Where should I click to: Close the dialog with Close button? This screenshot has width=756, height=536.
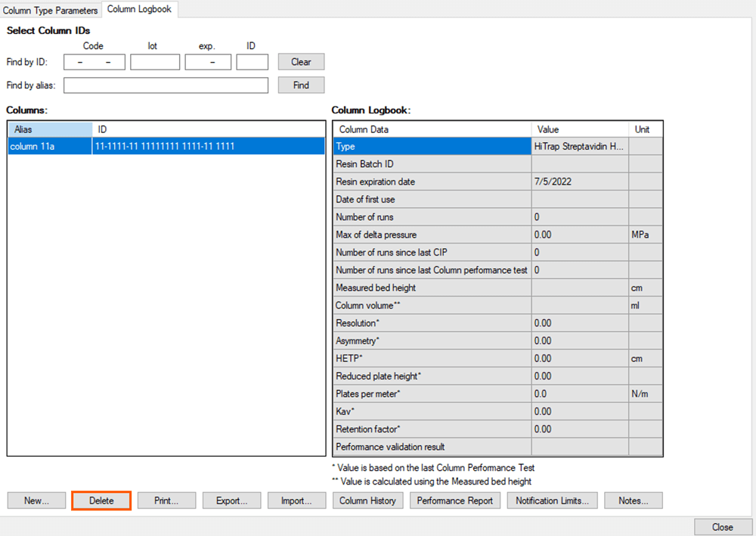coord(722,527)
